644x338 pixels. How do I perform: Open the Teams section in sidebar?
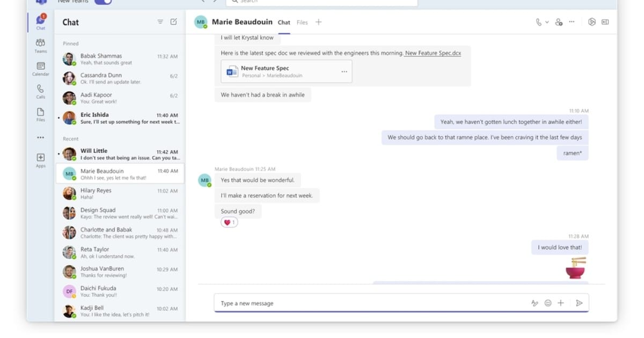pos(40,45)
